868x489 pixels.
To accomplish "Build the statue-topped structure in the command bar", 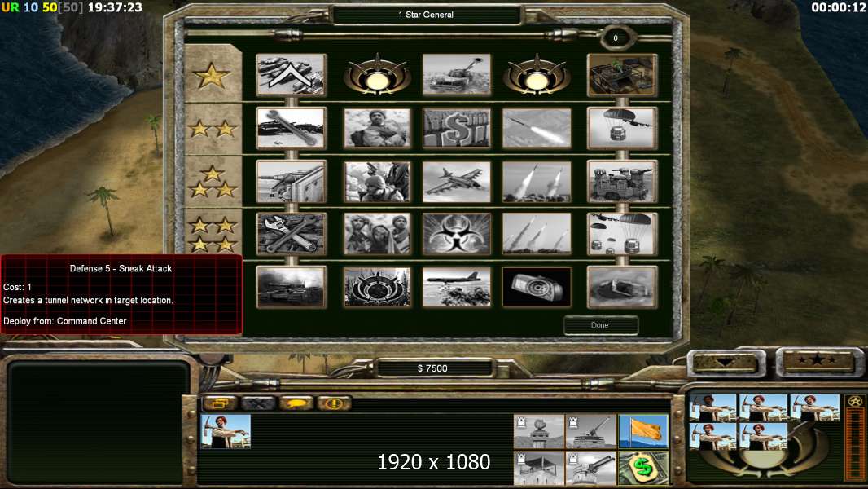I will coord(538,431).
